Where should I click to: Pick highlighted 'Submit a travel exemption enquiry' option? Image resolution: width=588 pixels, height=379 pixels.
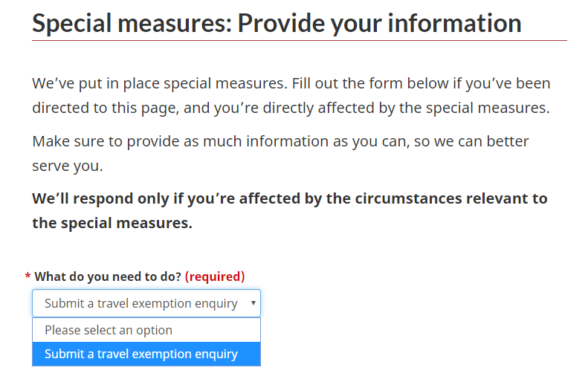(x=141, y=354)
